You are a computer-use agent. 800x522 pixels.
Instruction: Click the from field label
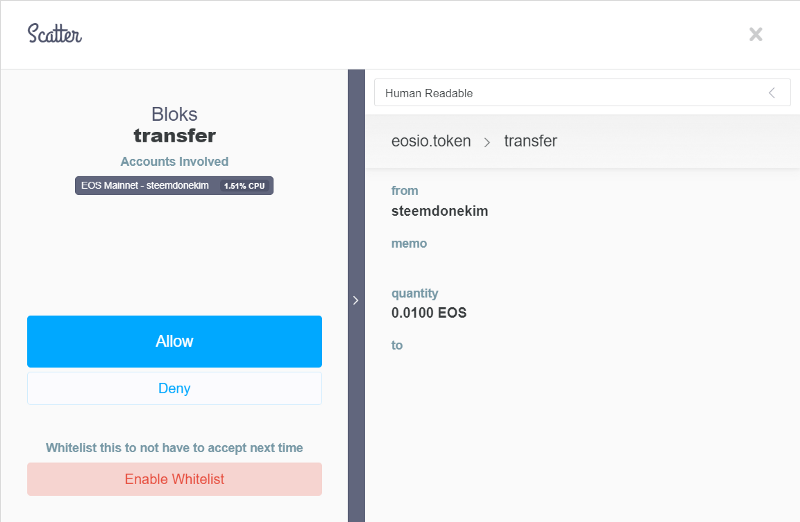tap(405, 190)
